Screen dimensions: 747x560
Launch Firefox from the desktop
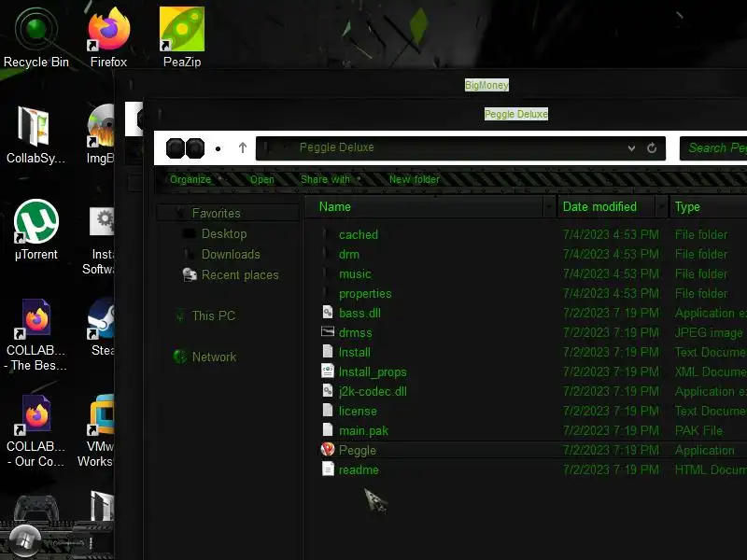pos(108,38)
